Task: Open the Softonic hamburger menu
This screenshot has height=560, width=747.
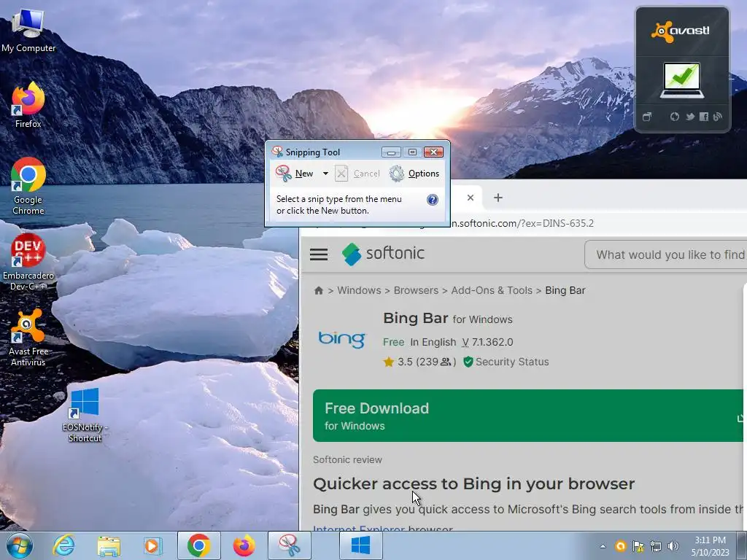Action: [319, 254]
